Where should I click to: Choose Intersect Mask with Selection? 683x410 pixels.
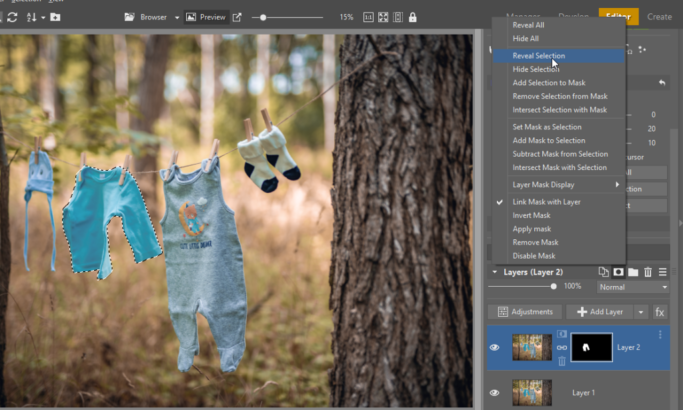point(559,167)
